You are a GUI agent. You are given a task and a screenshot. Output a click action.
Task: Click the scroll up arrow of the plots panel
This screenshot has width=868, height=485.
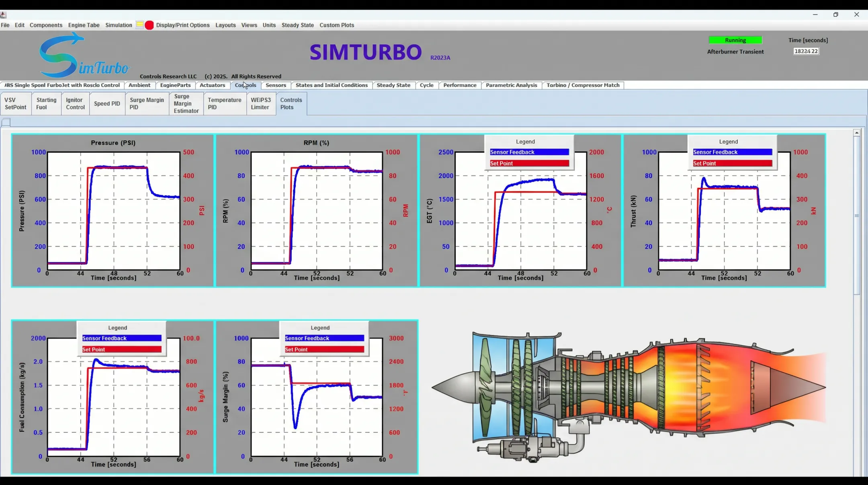[857, 133]
